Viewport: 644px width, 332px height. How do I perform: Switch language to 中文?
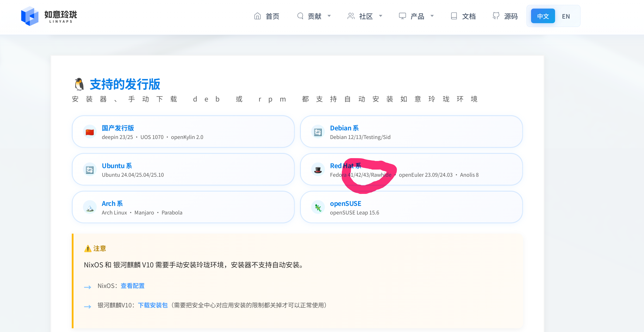pyautogui.click(x=543, y=16)
